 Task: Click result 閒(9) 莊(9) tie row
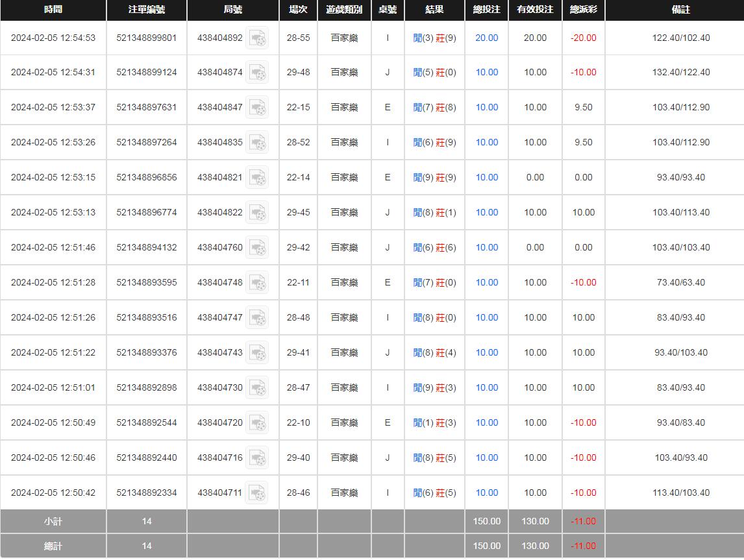(434, 177)
